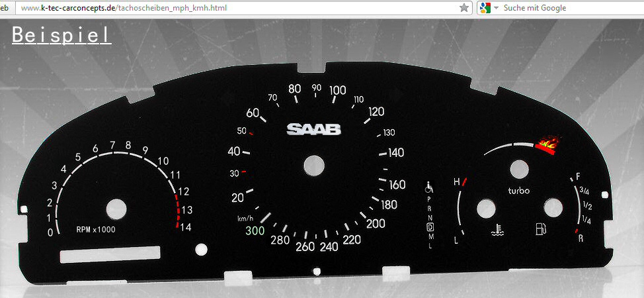Click the white odometer display window
Image resolution: width=644 pixels, height=298 pixels.
pos(110,254)
